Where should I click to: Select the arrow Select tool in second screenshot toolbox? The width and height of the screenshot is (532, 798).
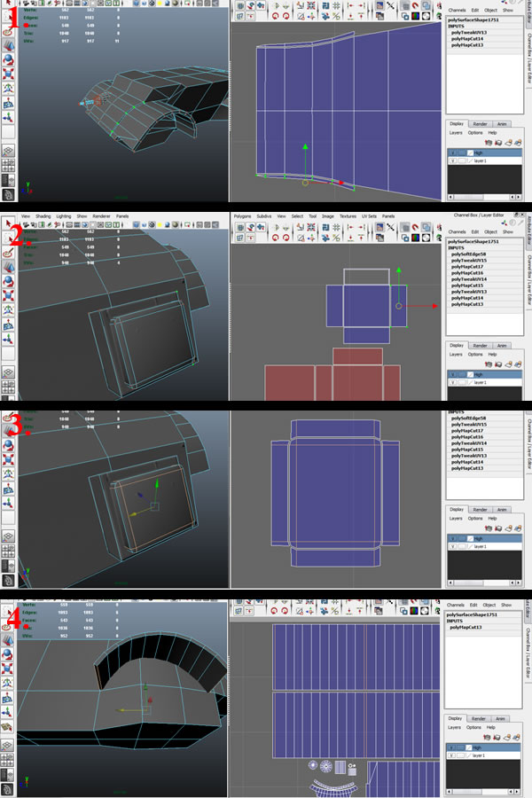[8, 224]
